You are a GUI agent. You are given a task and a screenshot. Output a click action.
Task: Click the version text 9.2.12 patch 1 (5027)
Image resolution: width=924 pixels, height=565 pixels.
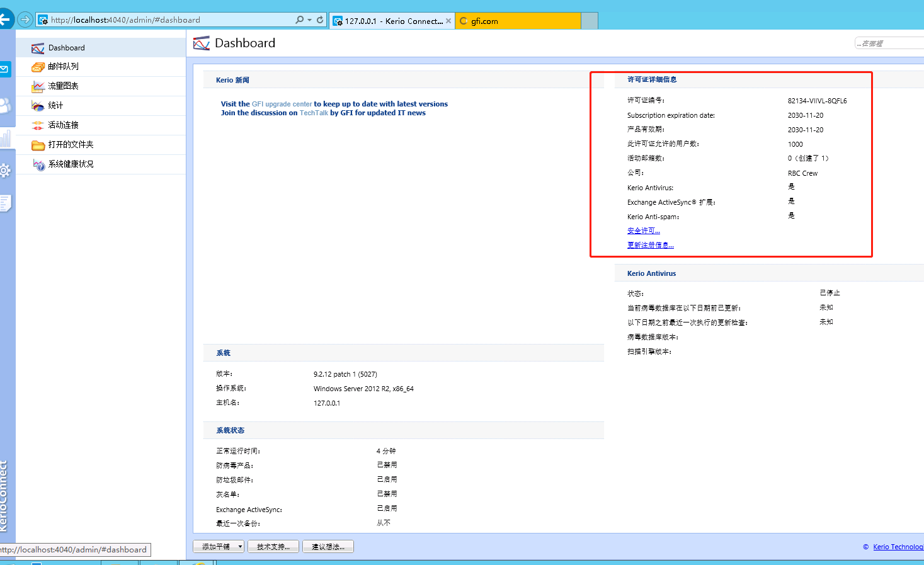(345, 374)
